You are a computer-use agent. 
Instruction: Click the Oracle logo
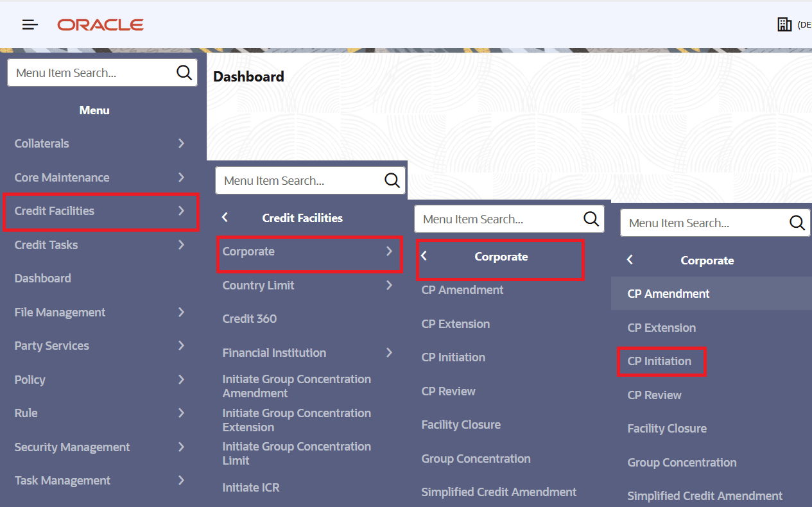click(100, 25)
